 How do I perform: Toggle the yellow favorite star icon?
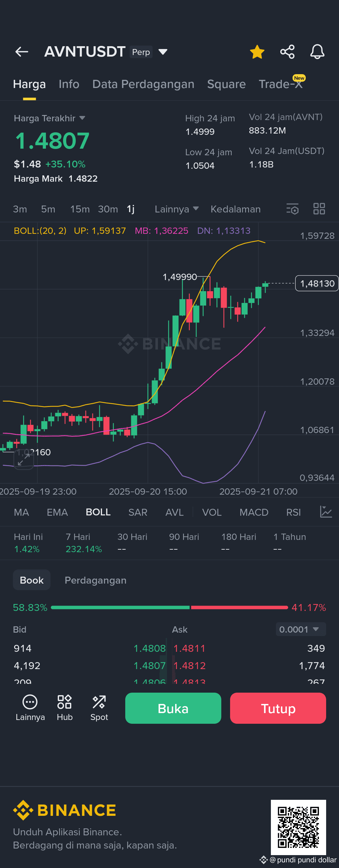257,52
